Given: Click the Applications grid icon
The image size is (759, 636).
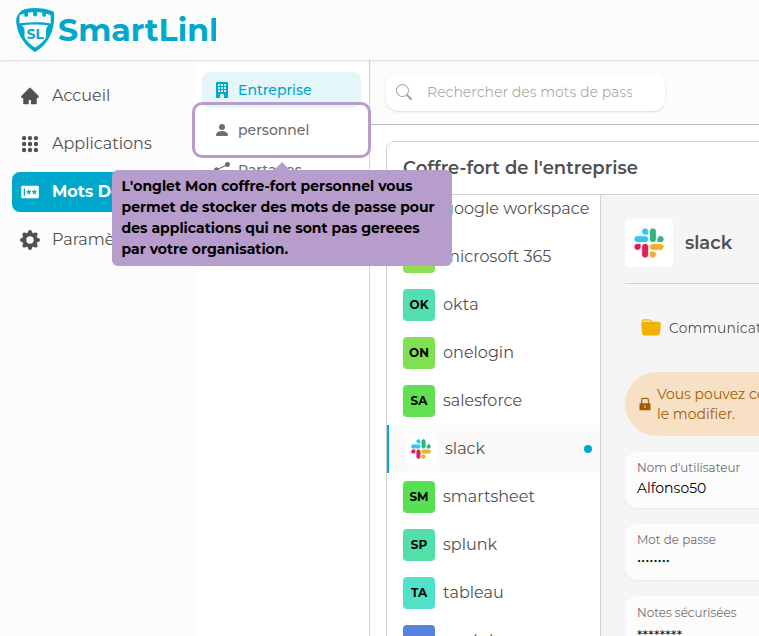Looking at the screenshot, I should 30,144.
